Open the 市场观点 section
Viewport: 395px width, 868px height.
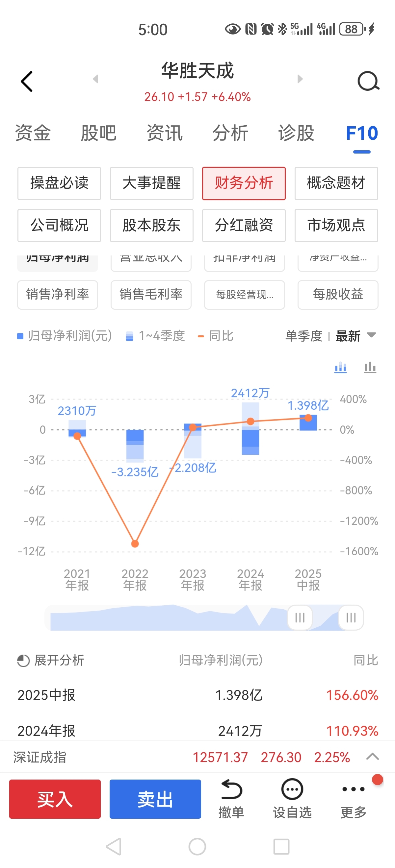pyautogui.click(x=336, y=226)
